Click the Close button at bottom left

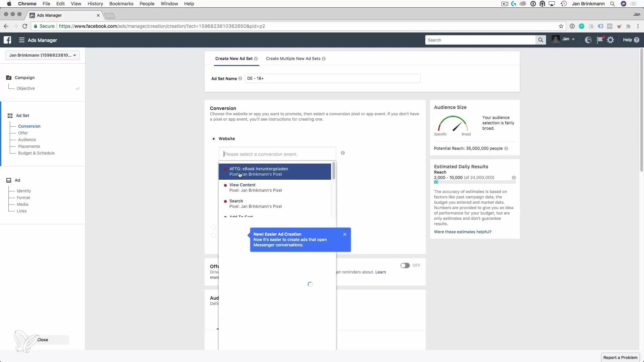click(x=43, y=340)
